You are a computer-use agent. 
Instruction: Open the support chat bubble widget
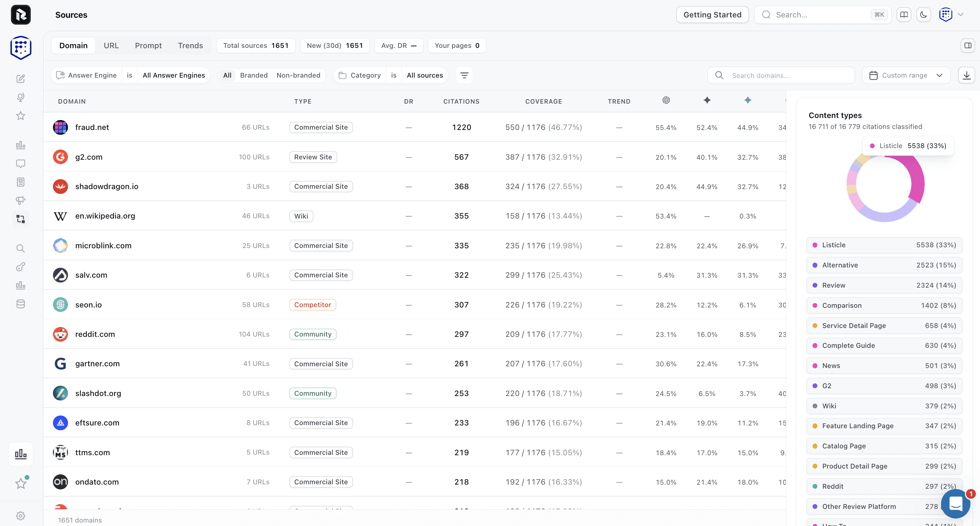click(956, 504)
